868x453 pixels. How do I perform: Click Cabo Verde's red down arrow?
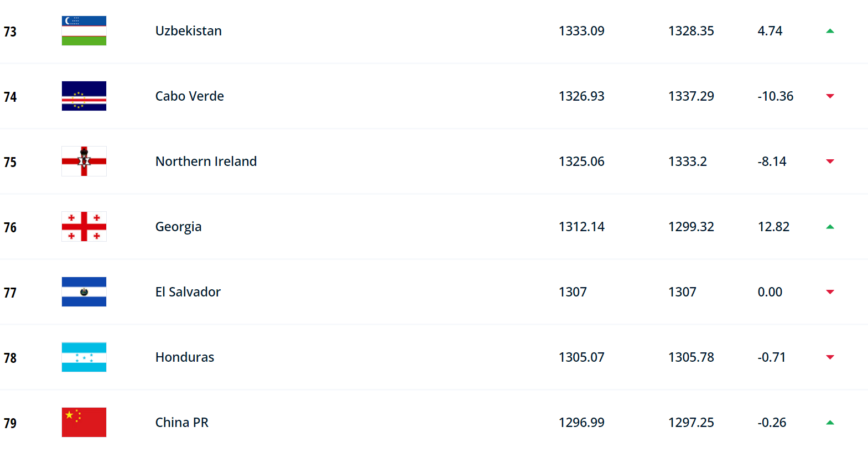click(x=830, y=96)
